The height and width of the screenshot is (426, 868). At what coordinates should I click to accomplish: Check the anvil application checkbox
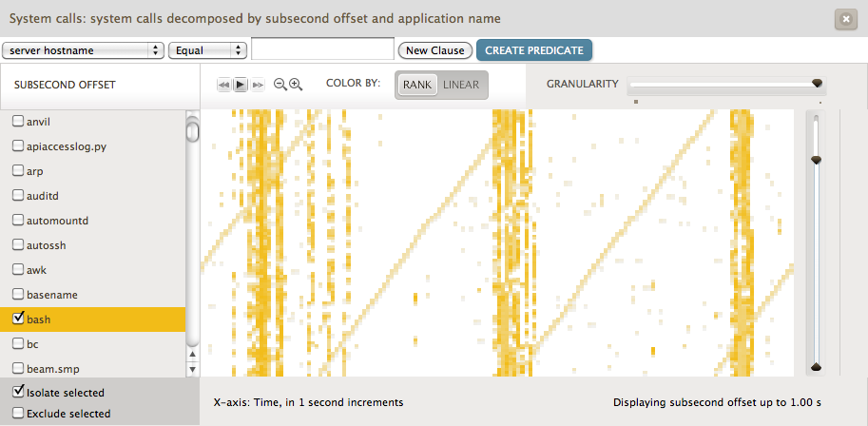[18, 122]
